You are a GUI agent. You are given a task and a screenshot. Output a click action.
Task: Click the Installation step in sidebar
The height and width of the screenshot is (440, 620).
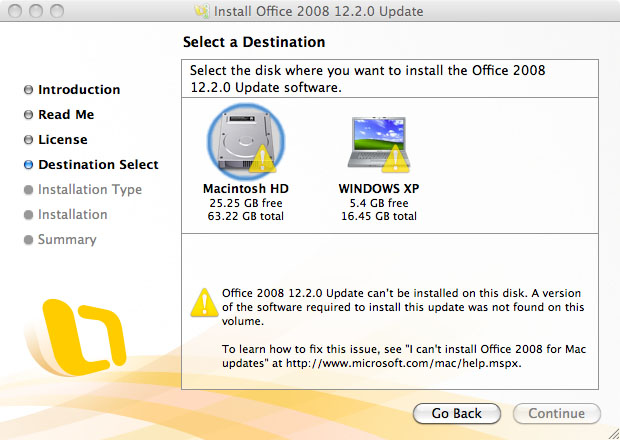click(73, 215)
